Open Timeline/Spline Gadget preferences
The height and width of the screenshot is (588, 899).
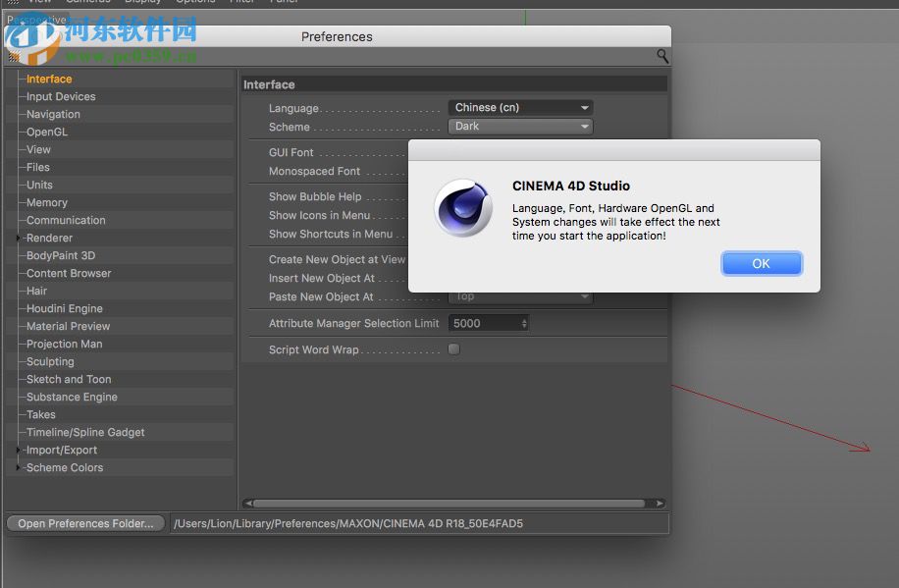[84, 432]
